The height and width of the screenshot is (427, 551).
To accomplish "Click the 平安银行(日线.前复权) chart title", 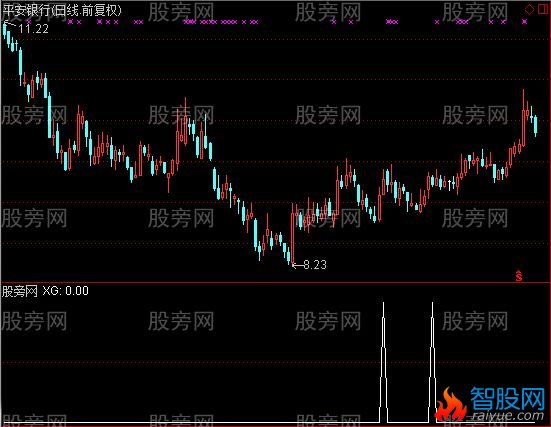I will coord(62,11).
